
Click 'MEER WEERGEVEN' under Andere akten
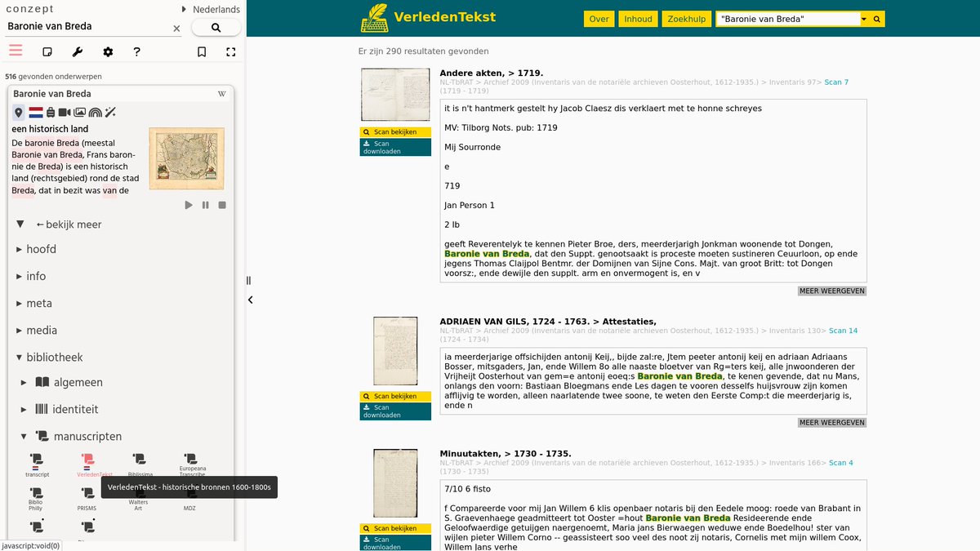pyautogui.click(x=832, y=291)
